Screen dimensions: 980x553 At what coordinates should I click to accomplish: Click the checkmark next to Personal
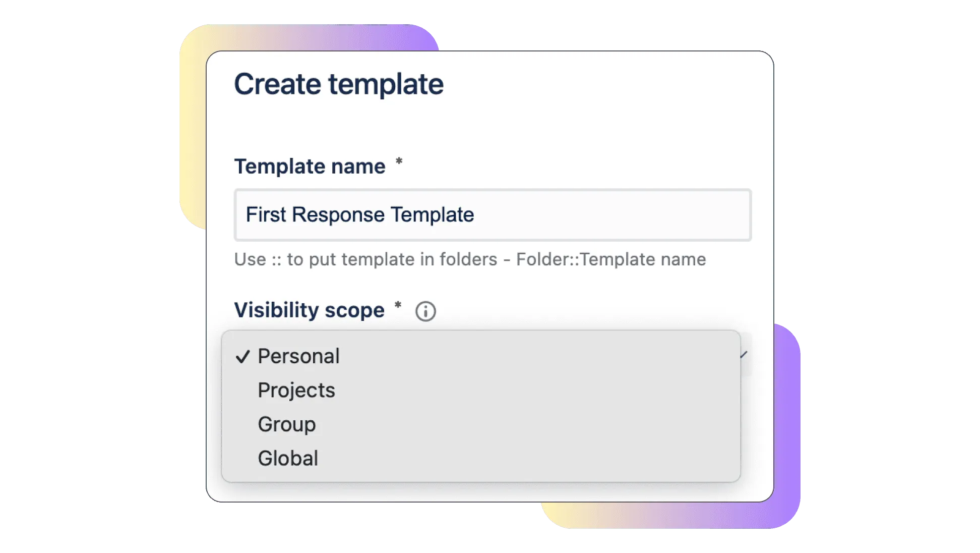pos(243,357)
